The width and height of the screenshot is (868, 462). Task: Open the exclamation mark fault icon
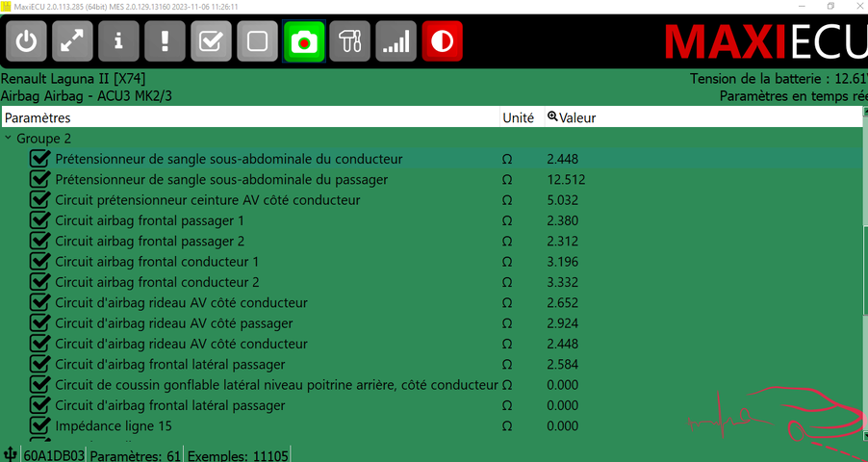click(x=165, y=41)
